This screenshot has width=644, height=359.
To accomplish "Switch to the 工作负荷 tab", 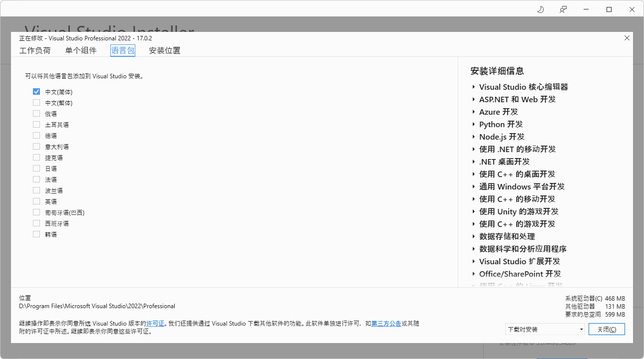I will click(35, 50).
